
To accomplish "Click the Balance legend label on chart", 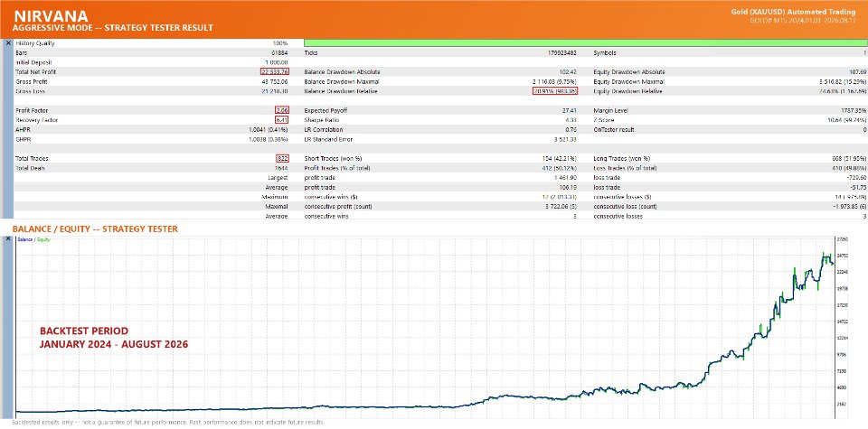I will pos(25,239).
